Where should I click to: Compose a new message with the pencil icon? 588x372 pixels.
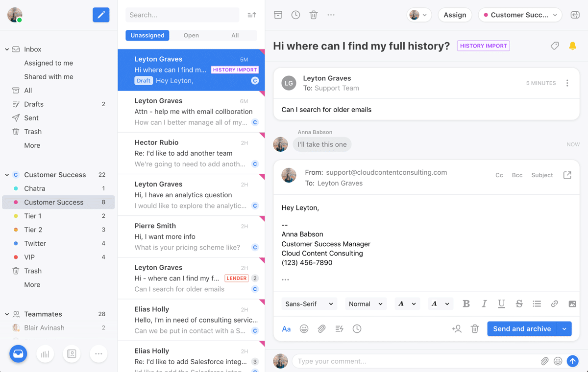tap(101, 15)
